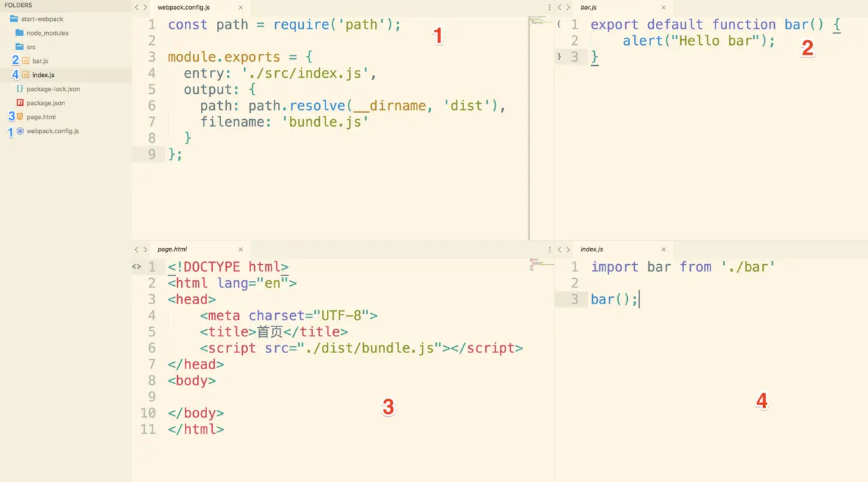Viewport: 868px width, 482px height.
Task: Go to next tab in page.html pane
Action: click(145, 249)
